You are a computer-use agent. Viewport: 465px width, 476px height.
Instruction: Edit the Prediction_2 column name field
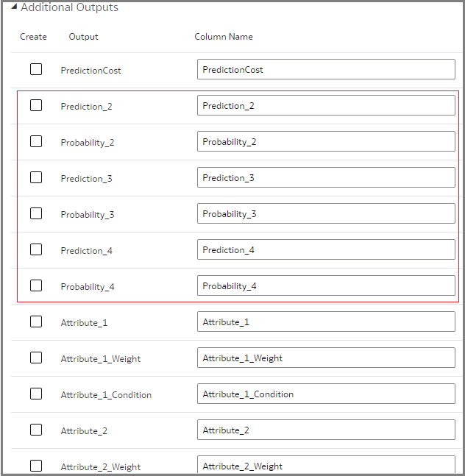(326, 105)
